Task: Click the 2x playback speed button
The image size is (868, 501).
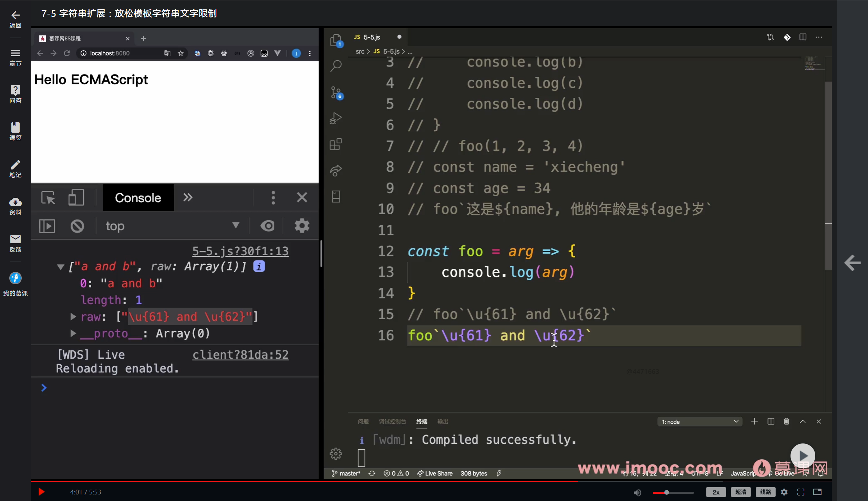Action: (x=715, y=492)
